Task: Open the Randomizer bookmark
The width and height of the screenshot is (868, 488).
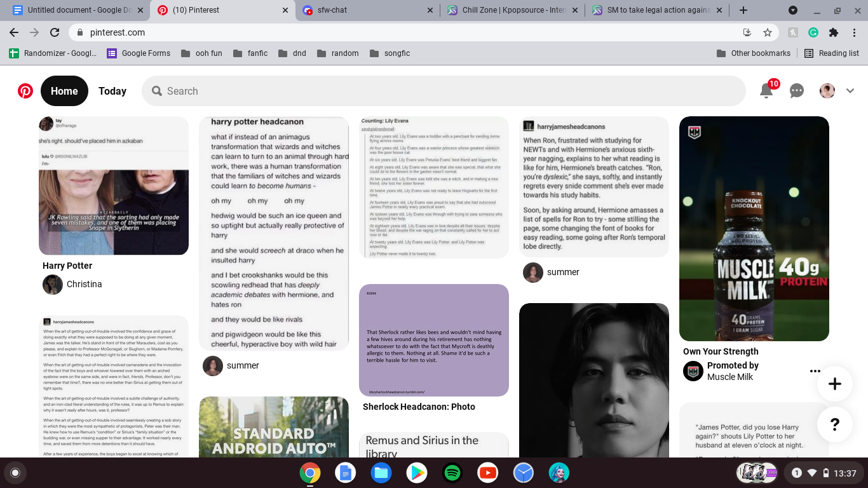Action: [53, 53]
